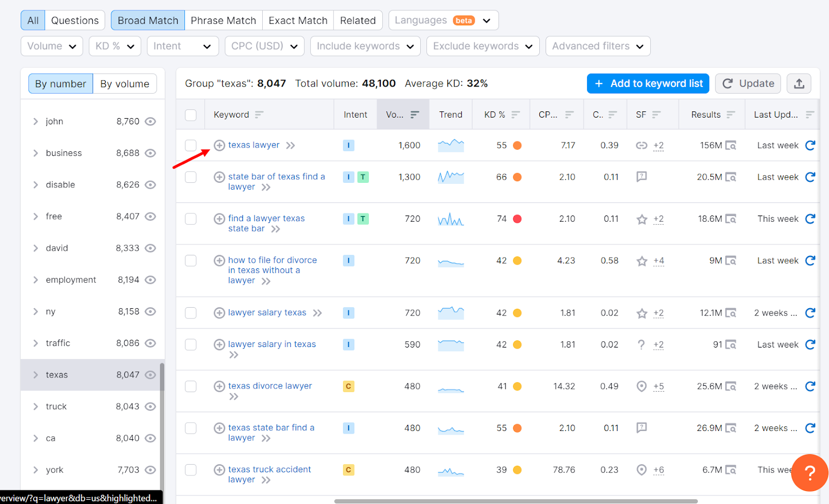Select all keywords with header checkbox
Screen dimensions: 829x504
tap(191, 115)
